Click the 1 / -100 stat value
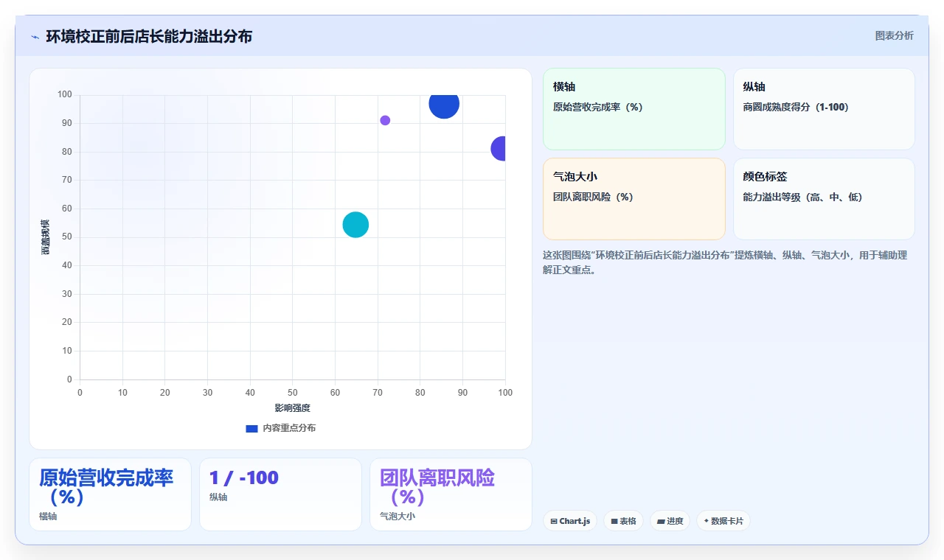The image size is (944, 560). [x=244, y=477]
